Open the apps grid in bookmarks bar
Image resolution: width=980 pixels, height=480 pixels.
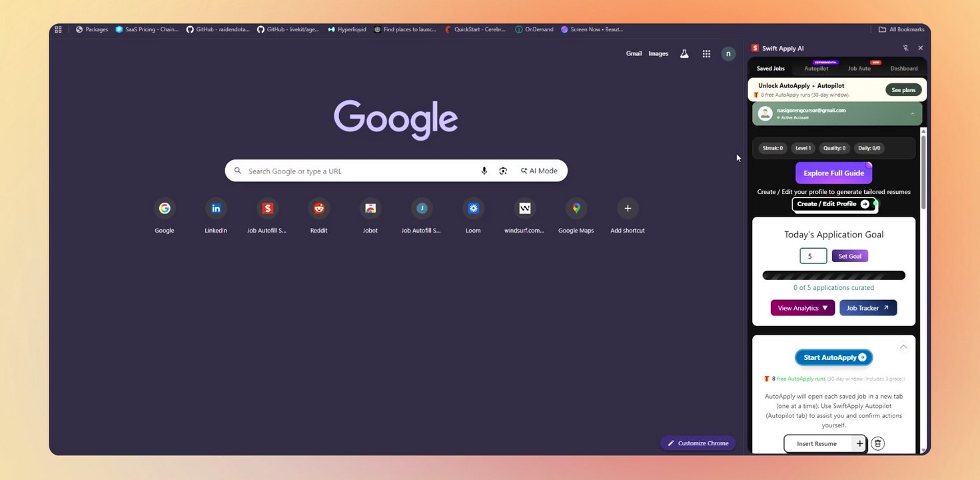[x=58, y=29]
